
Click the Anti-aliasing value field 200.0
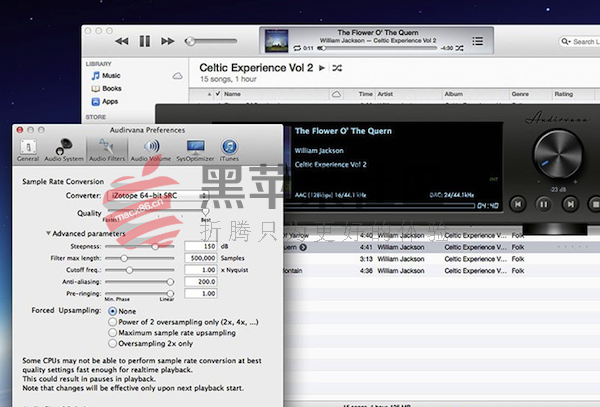pyautogui.click(x=201, y=282)
